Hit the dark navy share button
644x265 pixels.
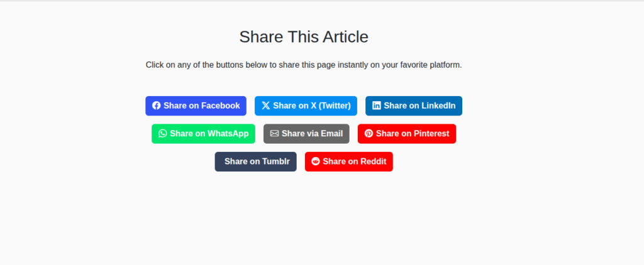[x=255, y=161]
